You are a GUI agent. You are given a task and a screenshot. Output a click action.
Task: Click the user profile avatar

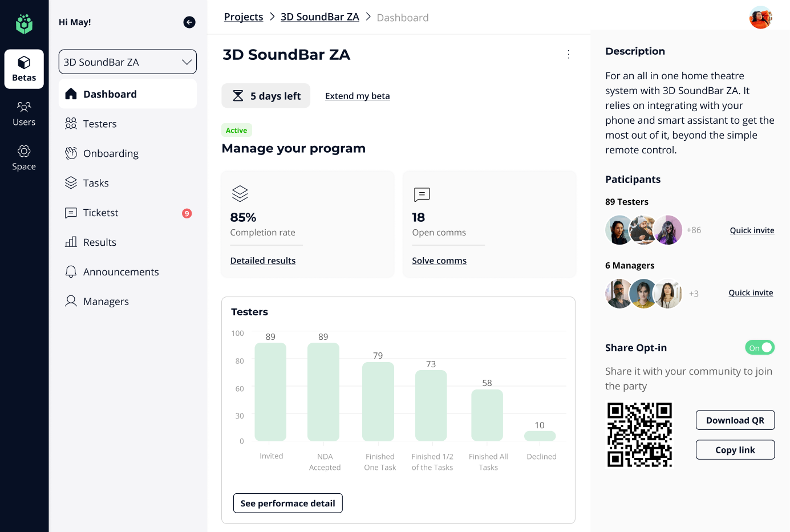(760, 18)
